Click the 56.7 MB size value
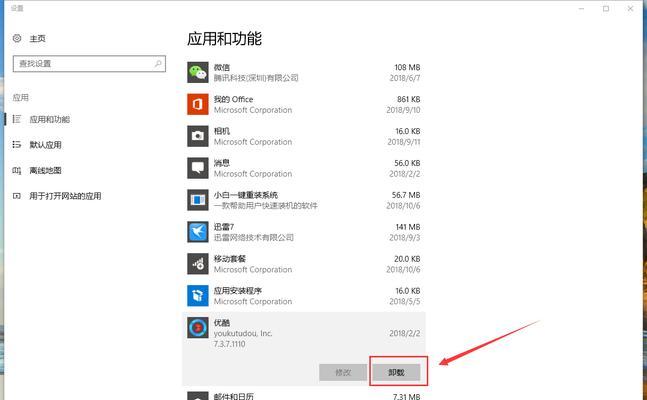Image resolution: width=647 pixels, height=400 pixels. (406, 195)
